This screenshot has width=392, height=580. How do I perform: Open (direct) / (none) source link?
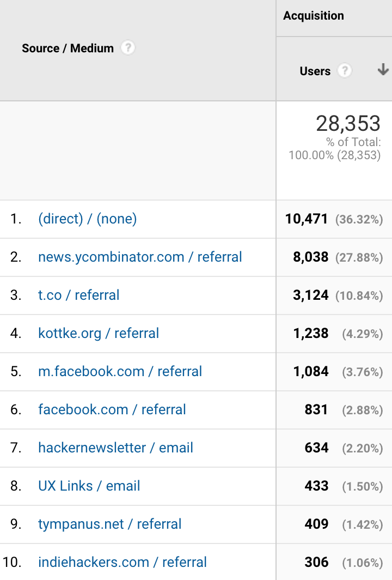point(88,219)
